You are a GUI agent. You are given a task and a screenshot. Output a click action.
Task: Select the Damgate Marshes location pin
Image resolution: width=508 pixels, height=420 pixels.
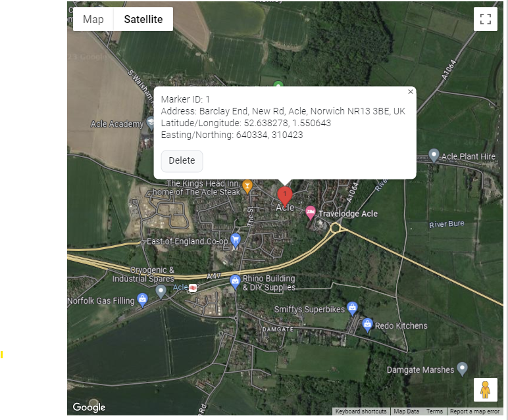pyautogui.click(x=463, y=368)
